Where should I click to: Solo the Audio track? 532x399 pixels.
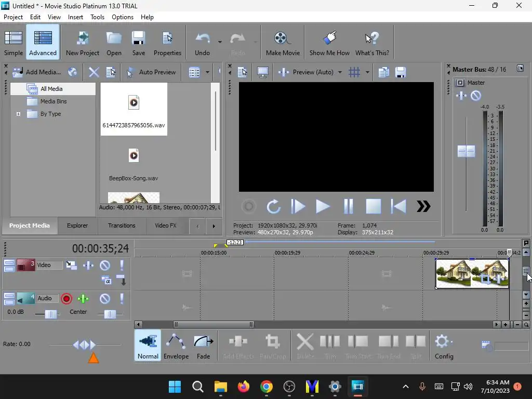click(122, 299)
